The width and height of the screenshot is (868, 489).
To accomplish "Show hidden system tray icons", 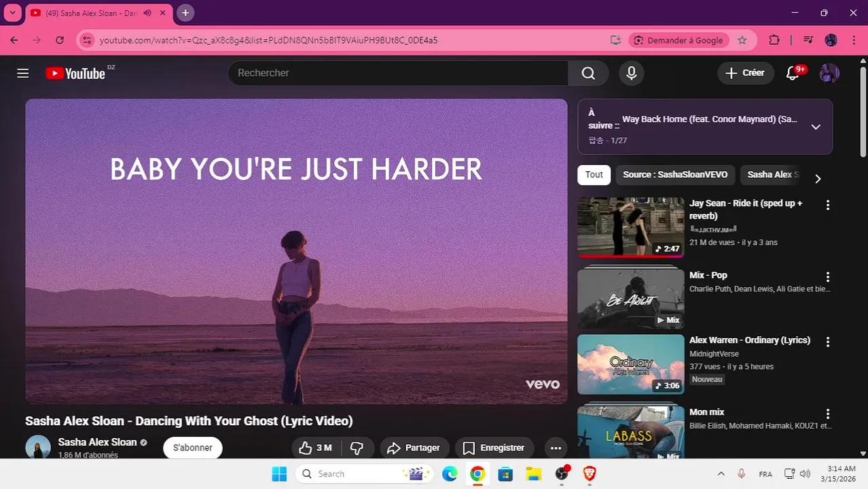I will click(721, 474).
